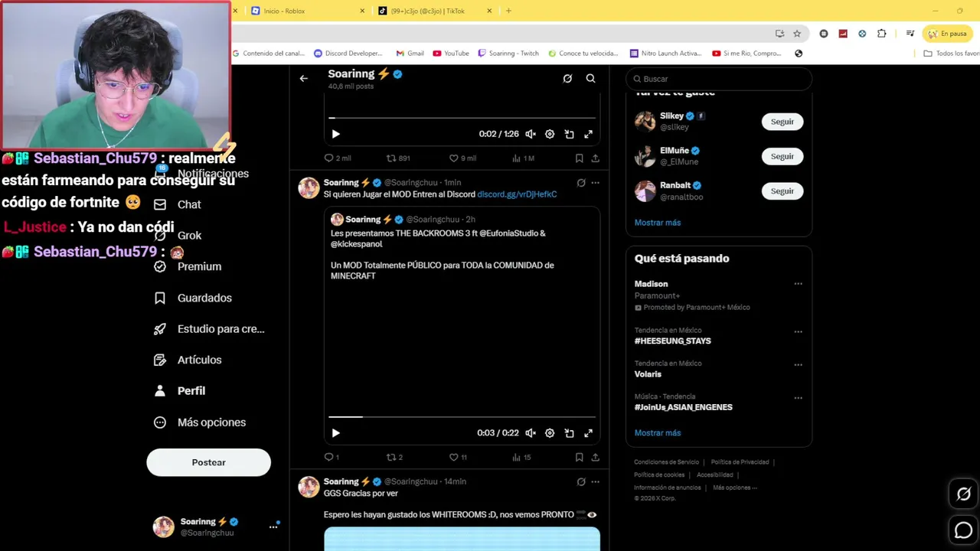The height and width of the screenshot is (551, 980).
Task: Play the Backrooms video (0:03 / 0:22)
Action: (335, 433)
